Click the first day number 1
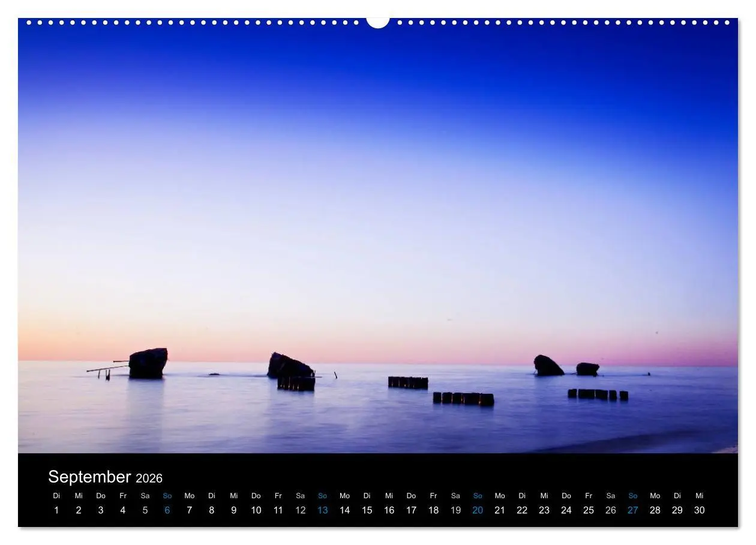 coord(56,510)
